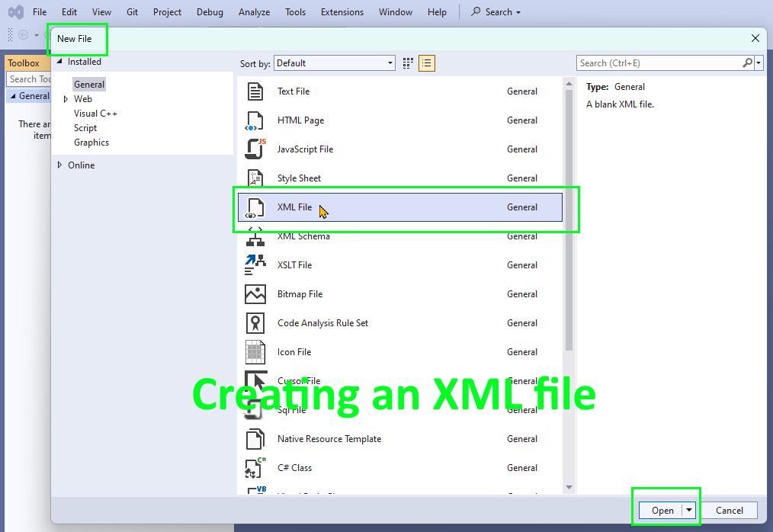The width and height of the screenshot is (773, 532).
Task: Expand the Web templates node
Action: point(65,98)
